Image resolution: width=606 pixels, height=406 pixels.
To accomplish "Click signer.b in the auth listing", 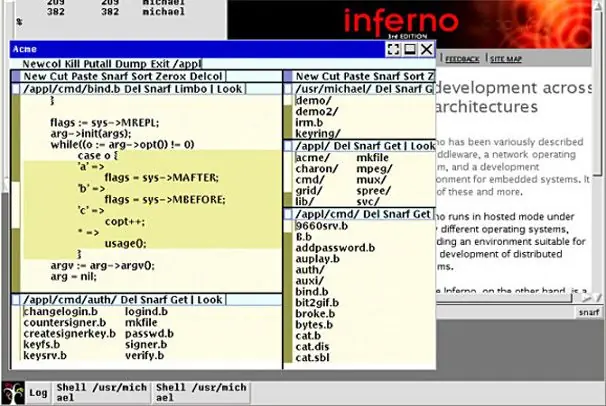I will [146, 344].
